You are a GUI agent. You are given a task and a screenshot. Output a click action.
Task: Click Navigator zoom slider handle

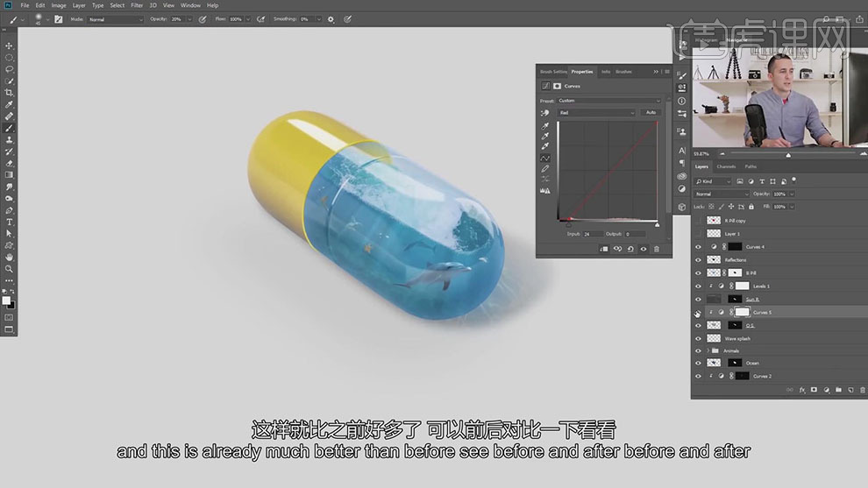tap(788, 155)
